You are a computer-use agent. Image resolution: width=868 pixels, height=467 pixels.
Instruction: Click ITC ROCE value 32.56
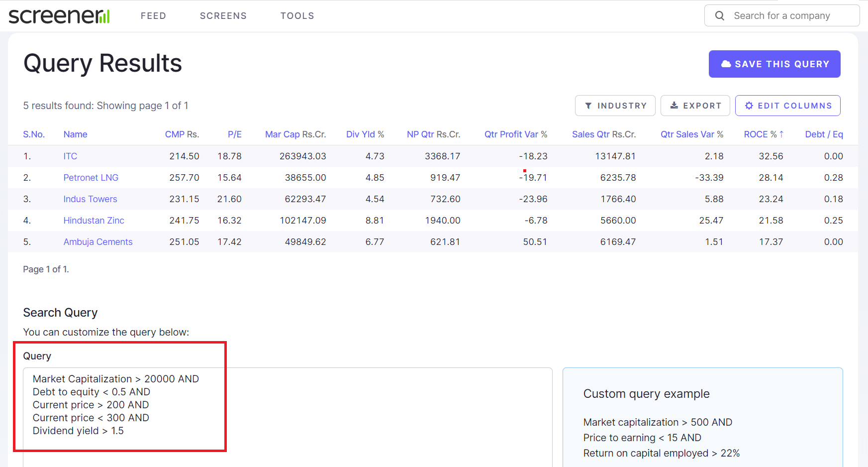pyautogui.click(x=771, y=156)
